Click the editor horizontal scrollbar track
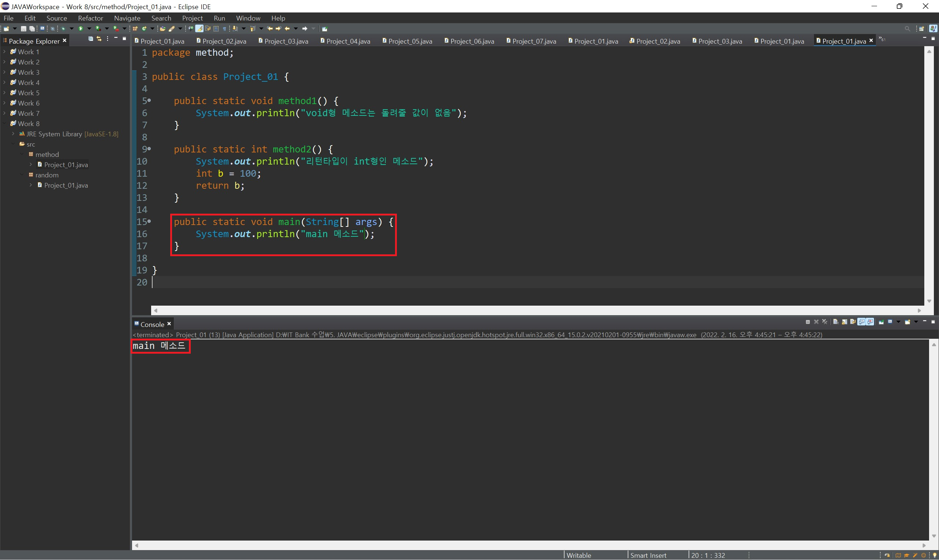This screenshot has width=939, height=560. [529, 310]
